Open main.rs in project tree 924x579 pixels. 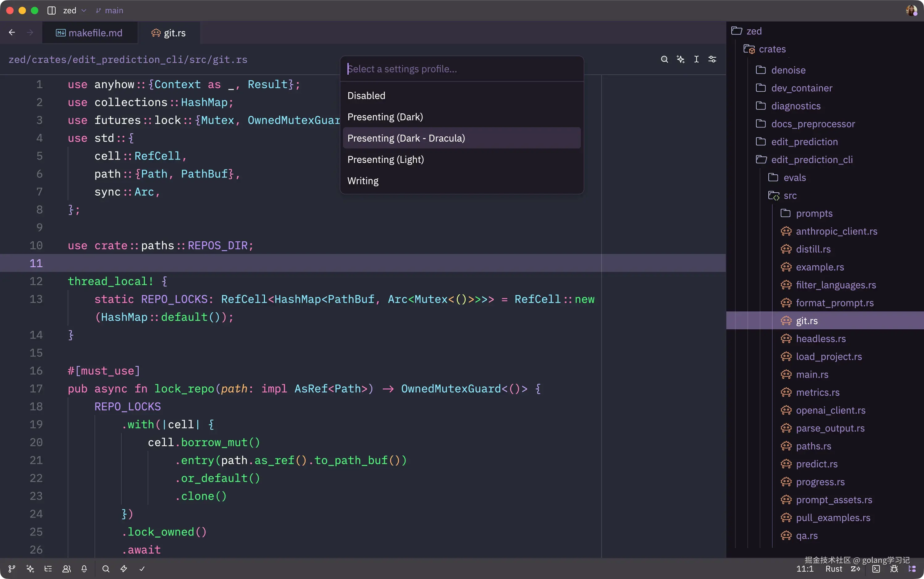[812, 374]
